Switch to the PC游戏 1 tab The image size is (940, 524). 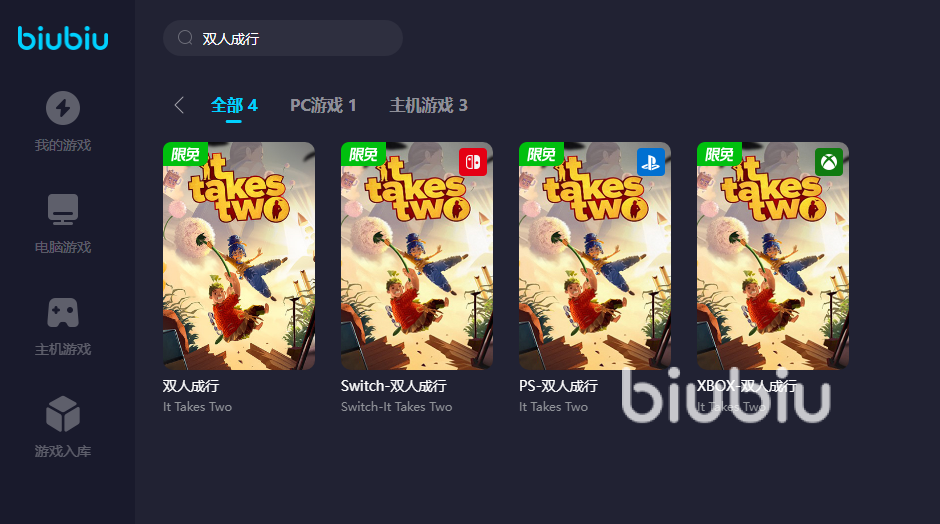click(x=323, y=106)
